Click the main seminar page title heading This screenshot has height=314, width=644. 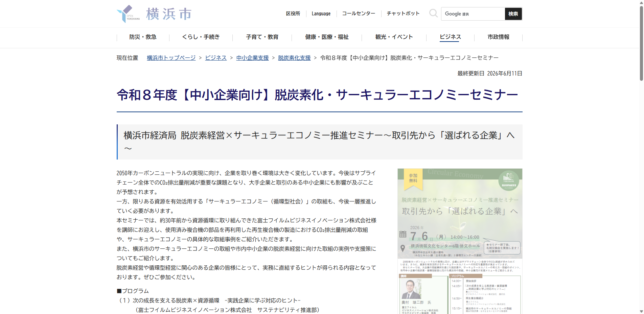coord(317,95)
